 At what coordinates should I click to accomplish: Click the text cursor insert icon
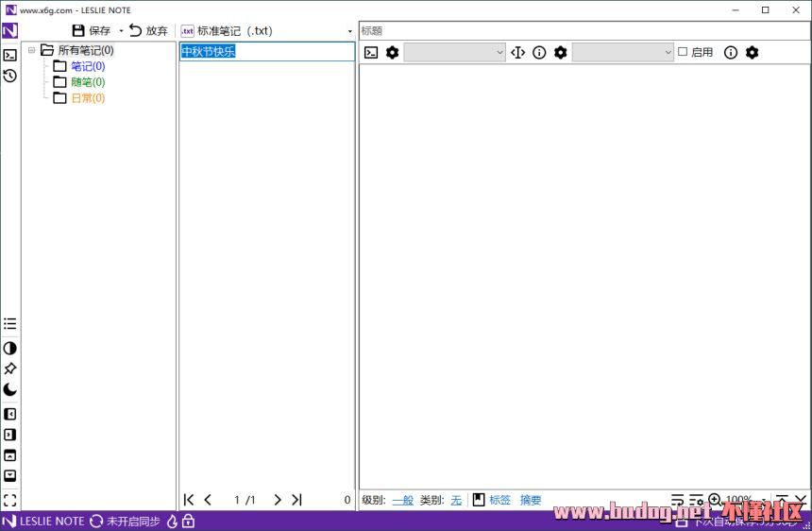pyautogui.click(x=517, y=52)
